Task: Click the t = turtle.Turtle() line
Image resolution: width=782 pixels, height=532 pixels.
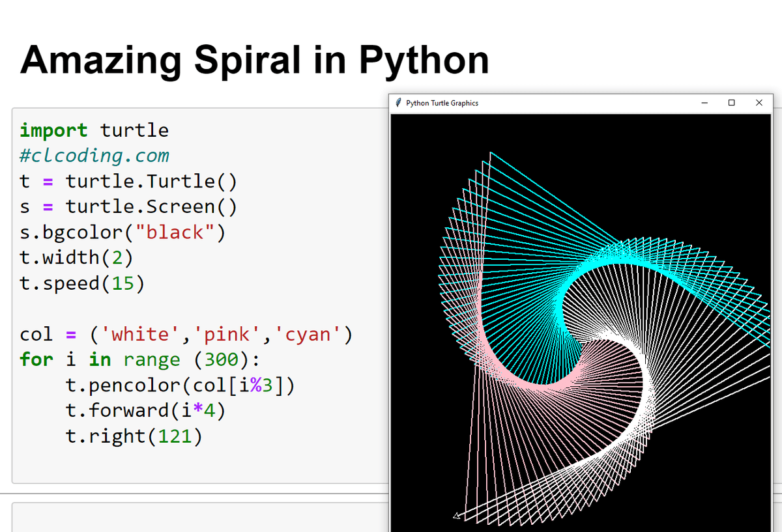Action: click(128, 181)
